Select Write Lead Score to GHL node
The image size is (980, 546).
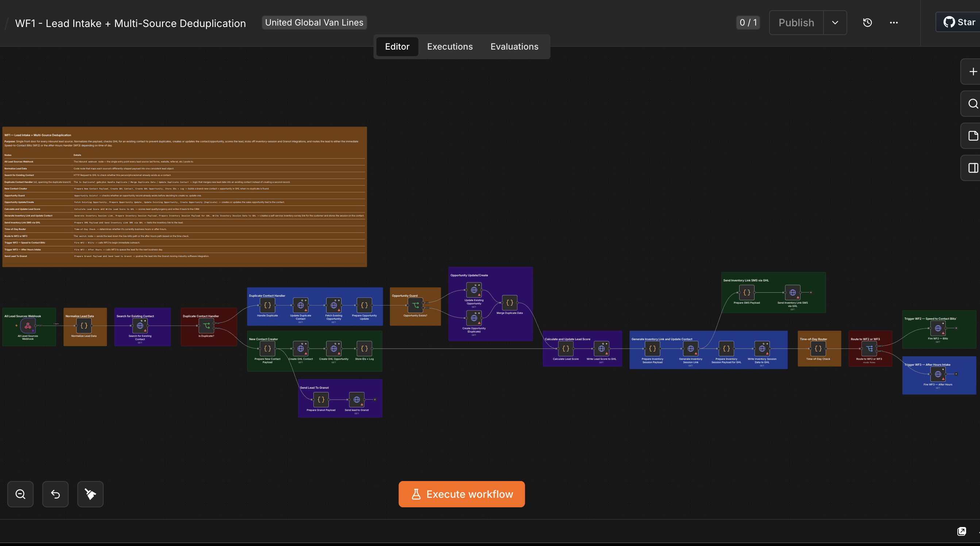tap(602, 349)
